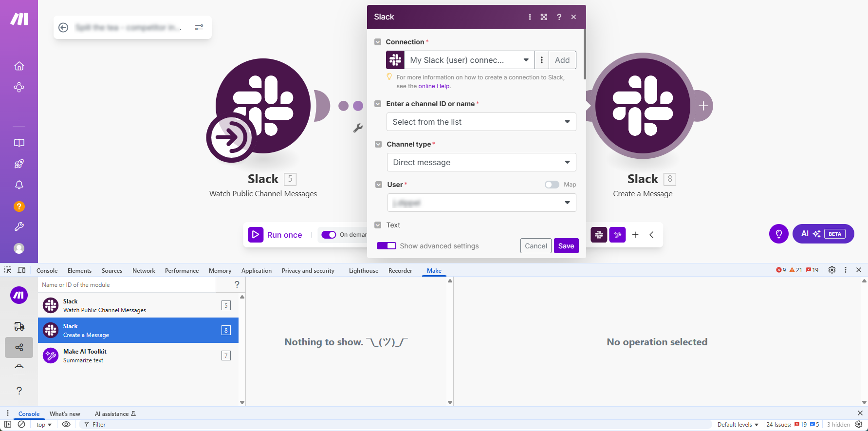Open the online Help link
868x431 pixels.
click(x=434, y=86)
